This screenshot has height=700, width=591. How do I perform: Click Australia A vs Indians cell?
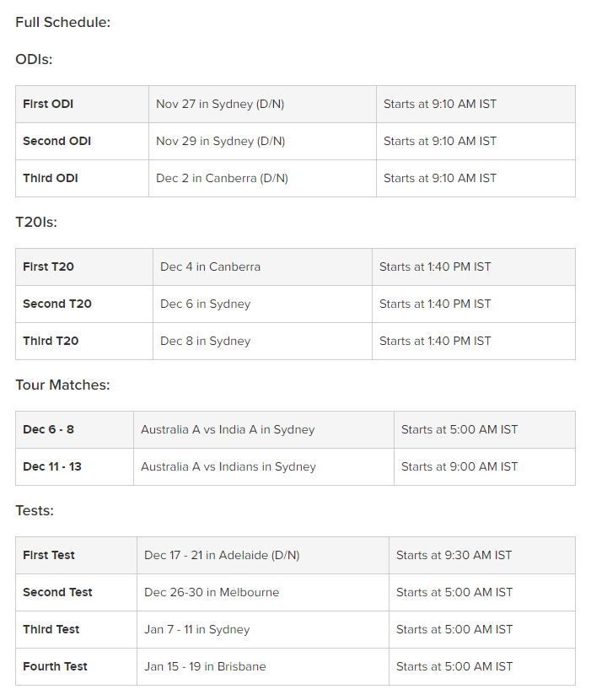(x=228, y=467)
